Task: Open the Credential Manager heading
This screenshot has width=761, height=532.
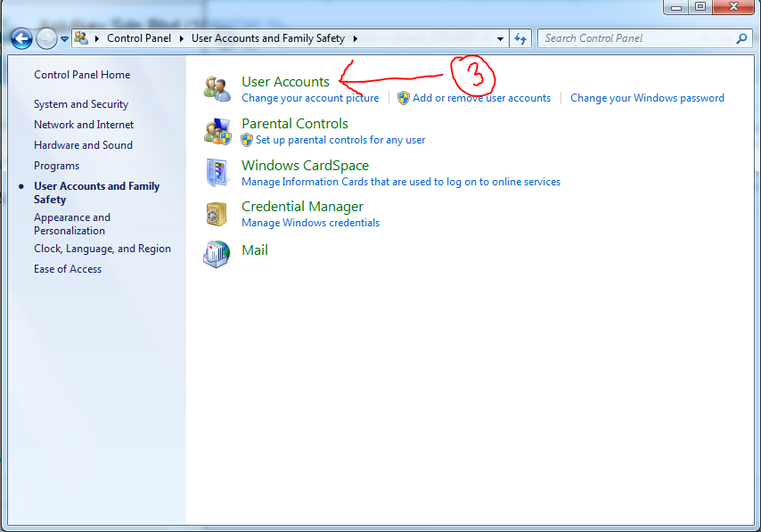Action: 302,207
